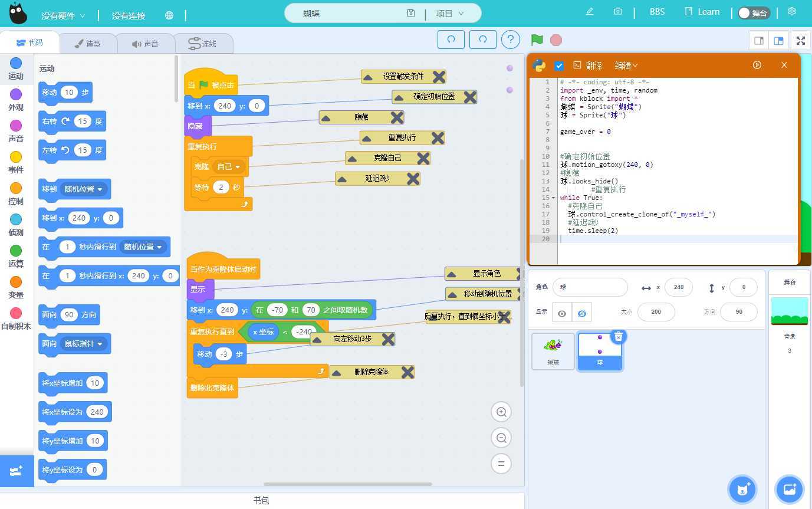Screen dimensions: 812x509
Task: Open the 自己 dropdown in 克隆 block
Action: coord(229,167)
